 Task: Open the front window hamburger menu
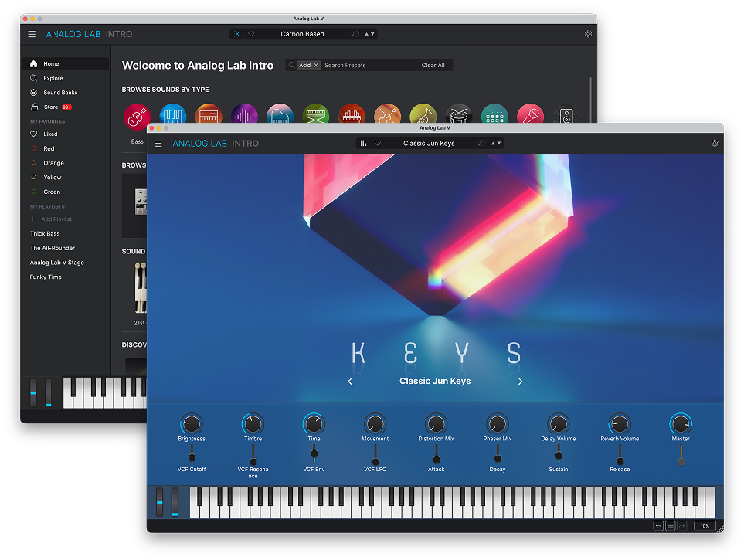tap(158, 144)
